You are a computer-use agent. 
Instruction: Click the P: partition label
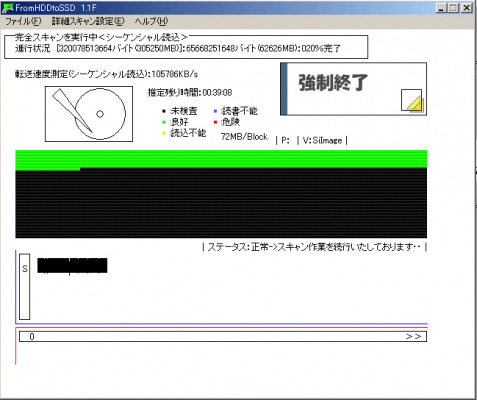pos(285,140)
